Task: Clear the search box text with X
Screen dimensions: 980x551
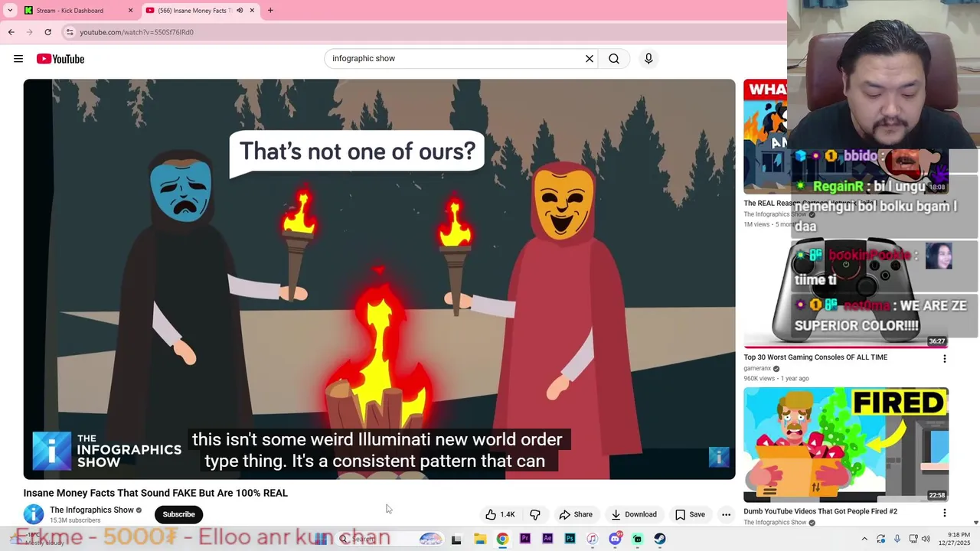Action: 590,59
